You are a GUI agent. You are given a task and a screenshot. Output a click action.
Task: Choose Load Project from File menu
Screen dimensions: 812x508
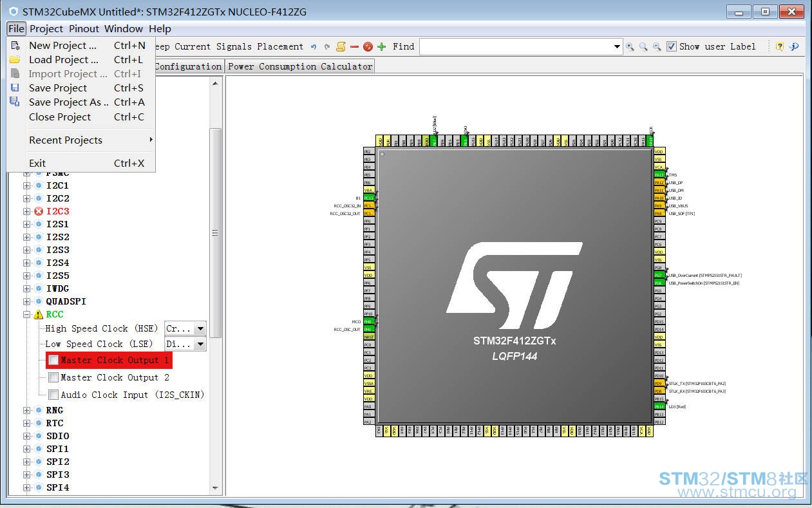coord(81,60)
